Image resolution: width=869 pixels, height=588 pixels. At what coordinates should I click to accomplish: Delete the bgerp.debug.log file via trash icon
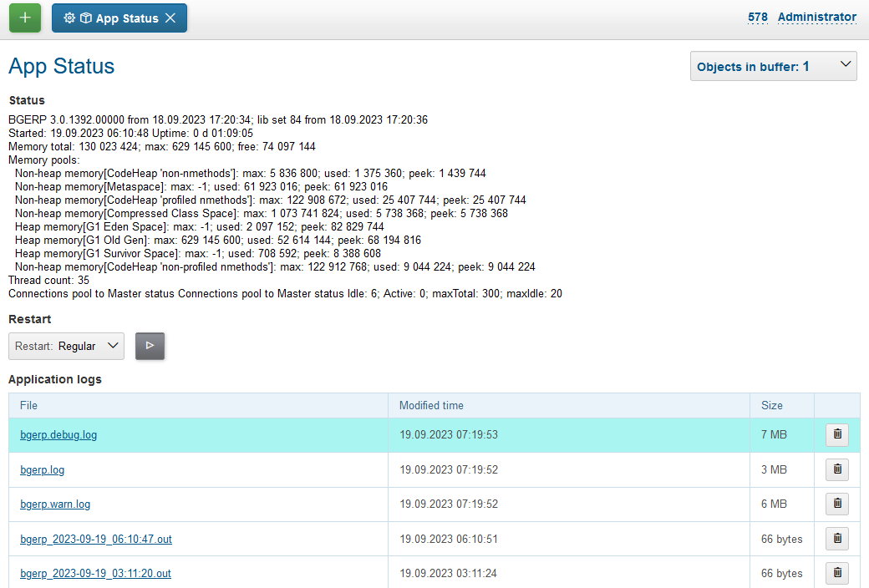[x=836, y=435]
